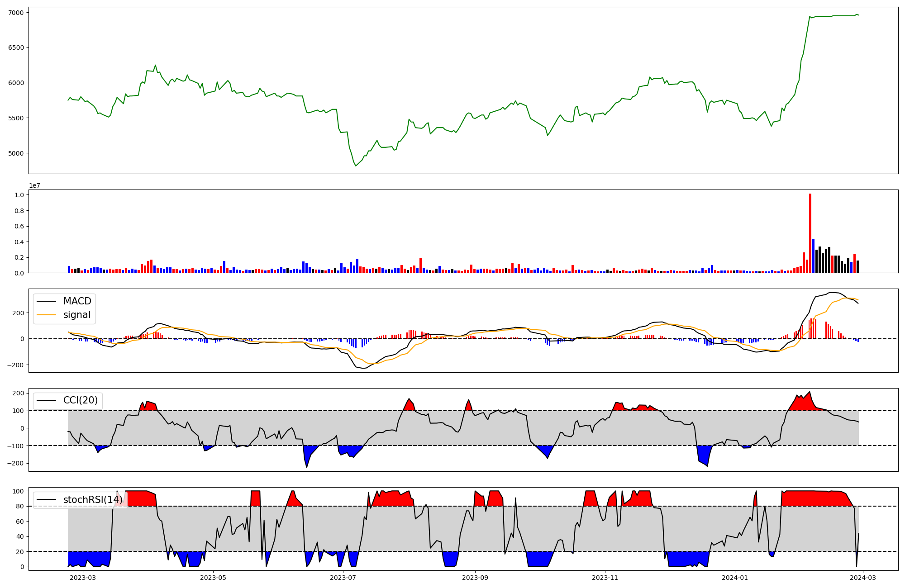
Task: Click the orange signal legend line
Action: [x=46, y=315]
